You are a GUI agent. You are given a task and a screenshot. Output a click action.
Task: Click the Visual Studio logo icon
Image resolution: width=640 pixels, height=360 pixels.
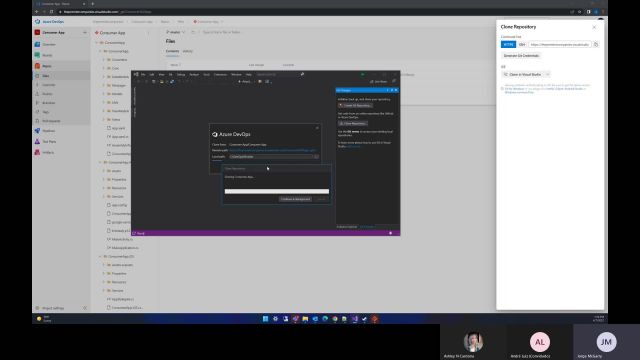coord(136,75)
